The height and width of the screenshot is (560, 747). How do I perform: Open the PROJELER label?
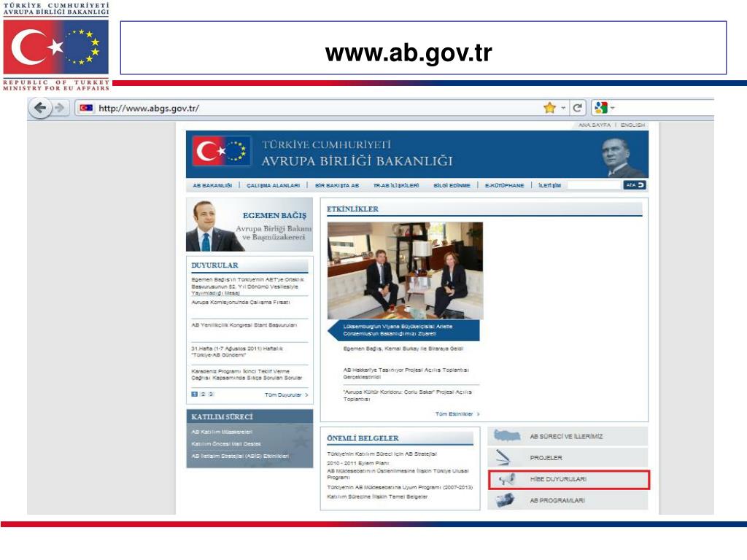546,458
